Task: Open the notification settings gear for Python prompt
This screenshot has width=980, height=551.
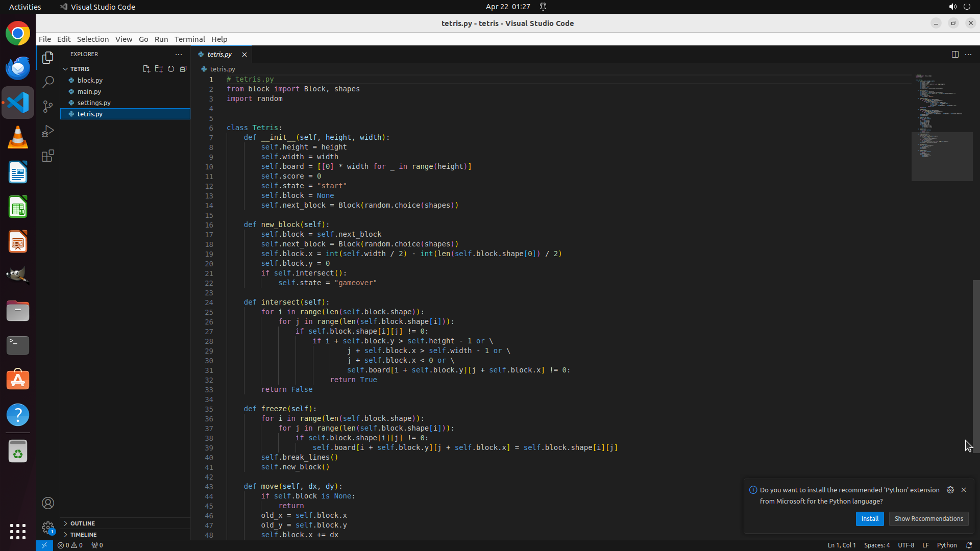Action: (950, 490)
